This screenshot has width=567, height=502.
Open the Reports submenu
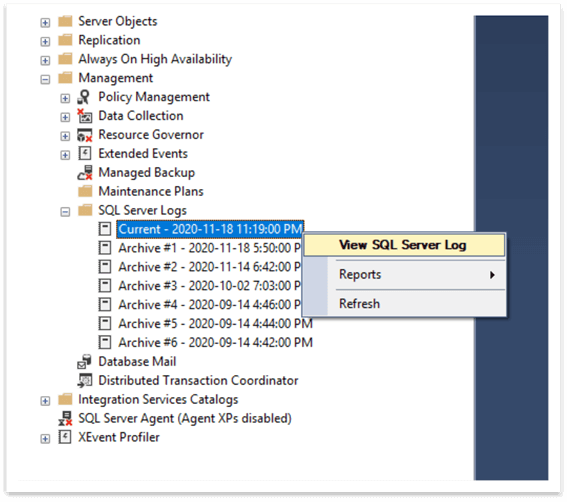pos(404,275)
